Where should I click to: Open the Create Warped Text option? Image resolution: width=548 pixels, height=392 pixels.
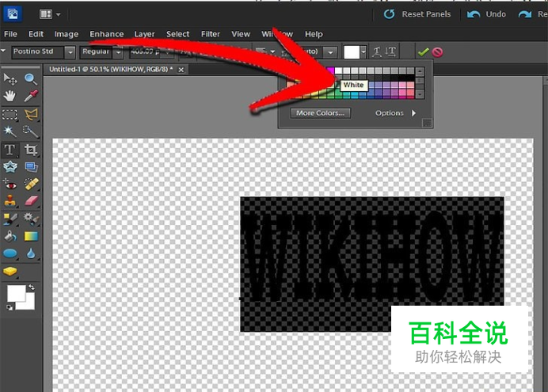pyautogui.click(x=377, y=52)
